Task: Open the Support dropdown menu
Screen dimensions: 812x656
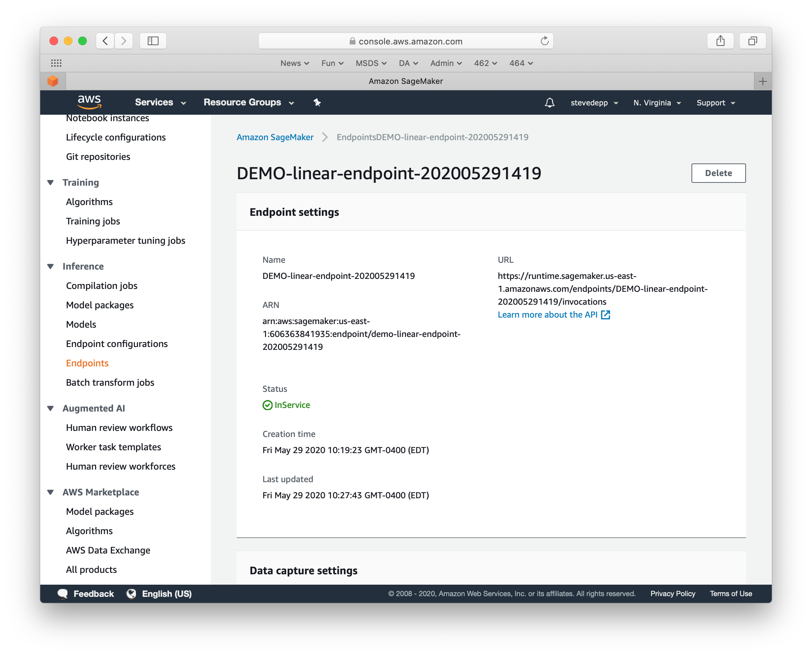Action: [716, 103]
